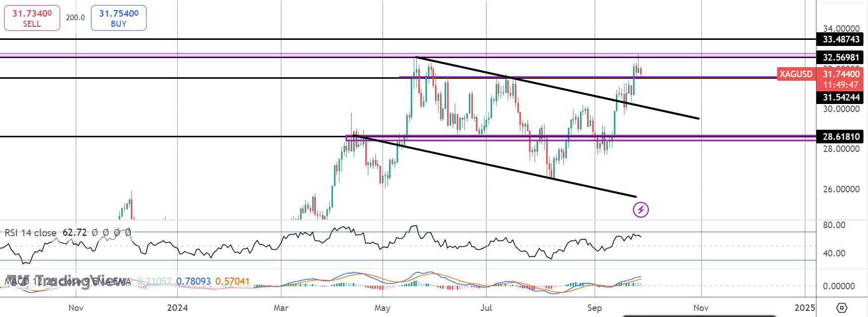868x317 pixels.
Task: Click the Sep label on the time axis
Action: point(595,307)
